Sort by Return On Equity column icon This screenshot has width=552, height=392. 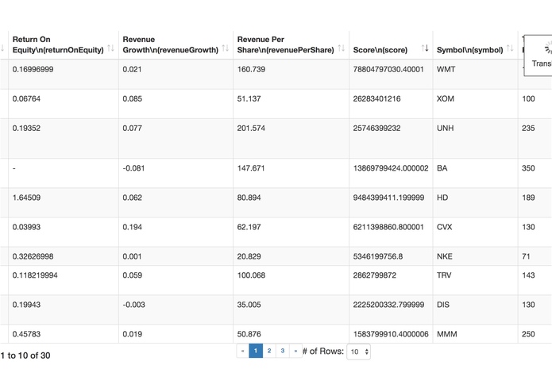click(110, 48)
